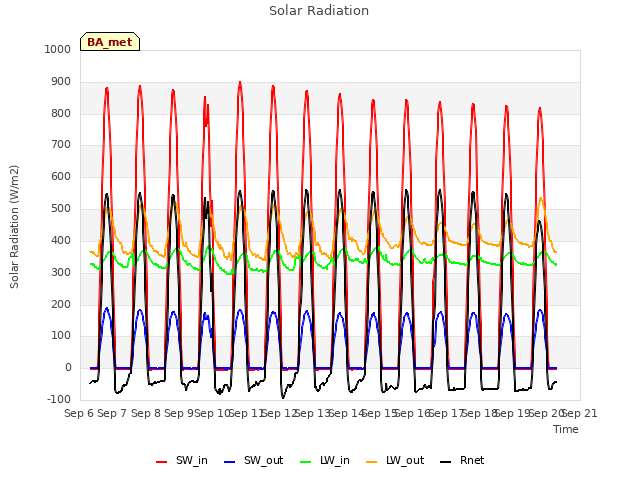Click the 900 y-axis tick label

61,82
